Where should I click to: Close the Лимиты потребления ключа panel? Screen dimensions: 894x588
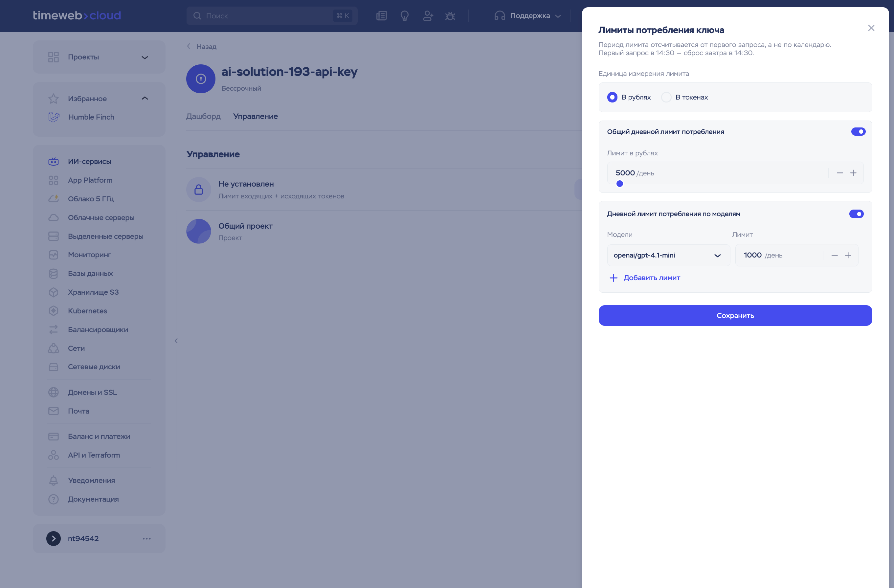[x=871, y=28]
